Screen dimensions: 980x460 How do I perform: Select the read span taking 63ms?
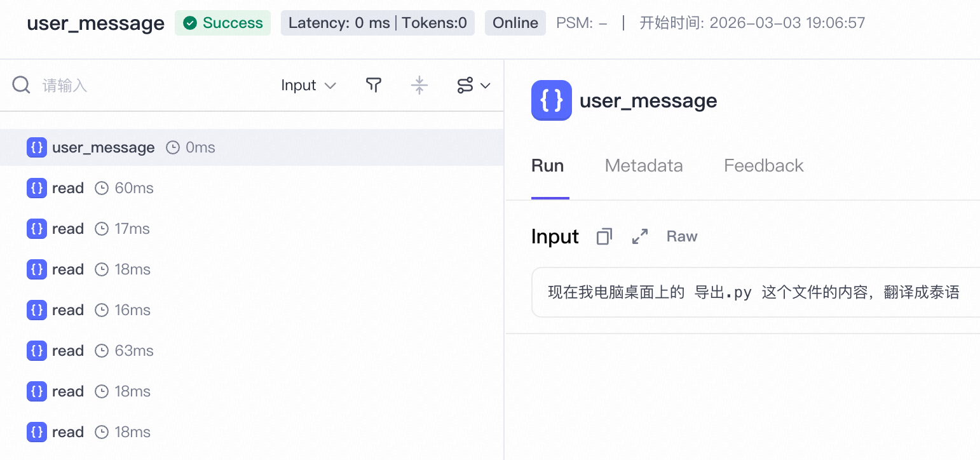(252, 351)
